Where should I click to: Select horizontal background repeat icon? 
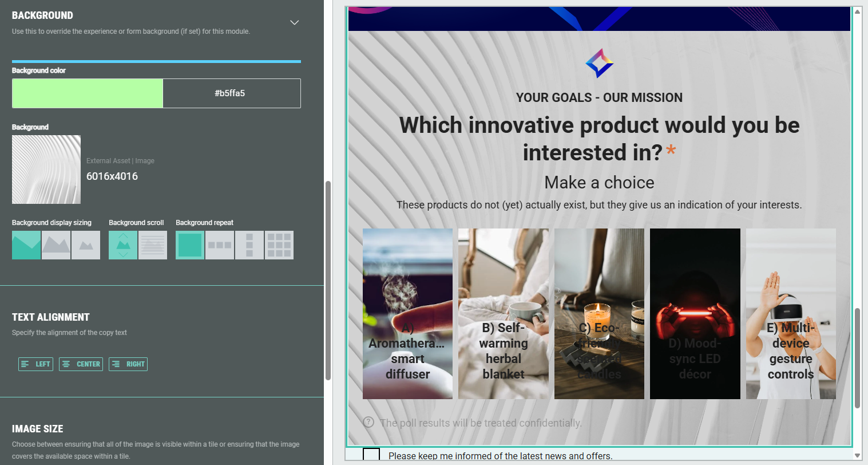click(220, 245)
